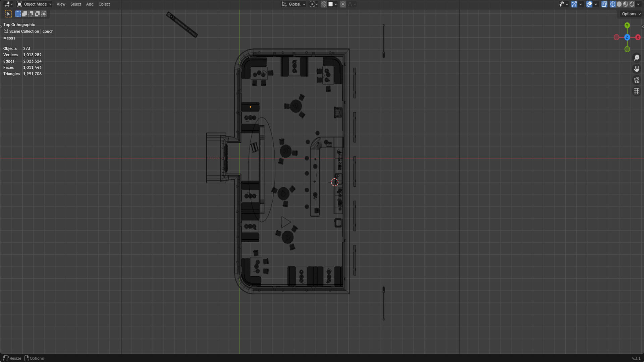Switch perspective/orthographic grid icon
The image size is (644, 362).
pos(636,92)
